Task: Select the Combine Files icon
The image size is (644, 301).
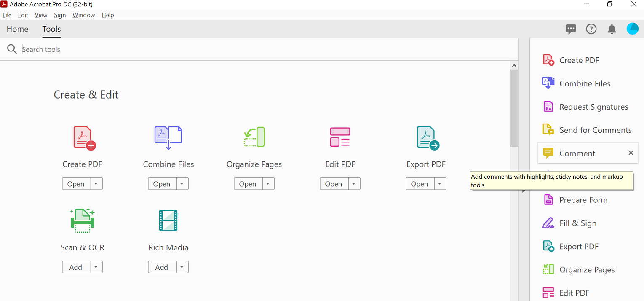Action: 168,137
